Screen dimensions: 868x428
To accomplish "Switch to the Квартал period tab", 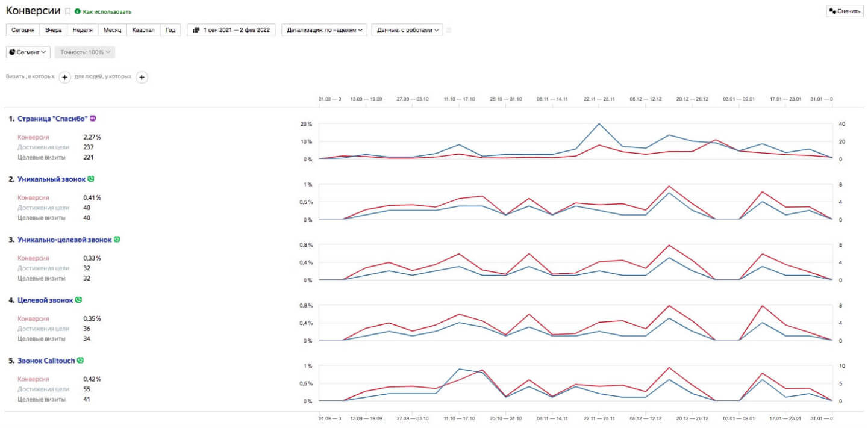I will click(x=143, y=29).
